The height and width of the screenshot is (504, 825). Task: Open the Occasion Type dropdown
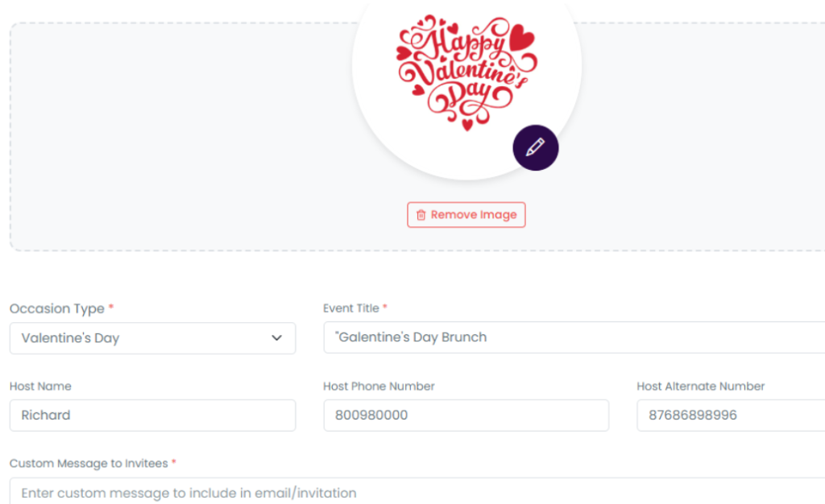[x=152, y=338]
